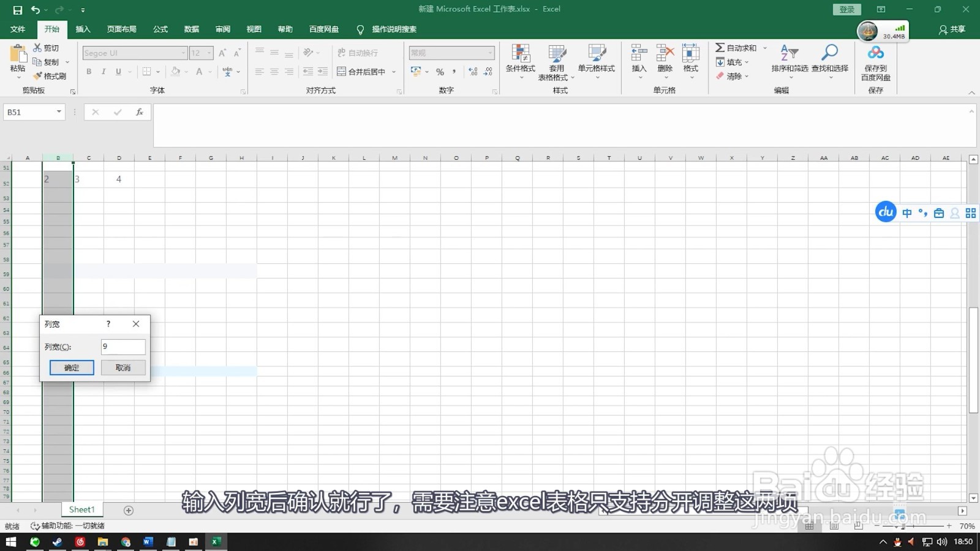Click the Copy (复制) button
Image resolution: width=980 pixels, height=551 pixels.
(x=46, y=62)
